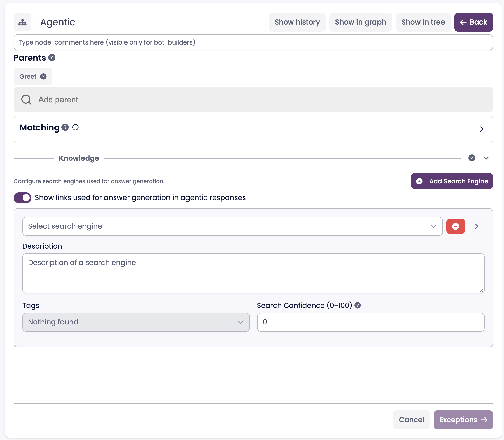Open the Select search engine dropdown

(232, 226)
